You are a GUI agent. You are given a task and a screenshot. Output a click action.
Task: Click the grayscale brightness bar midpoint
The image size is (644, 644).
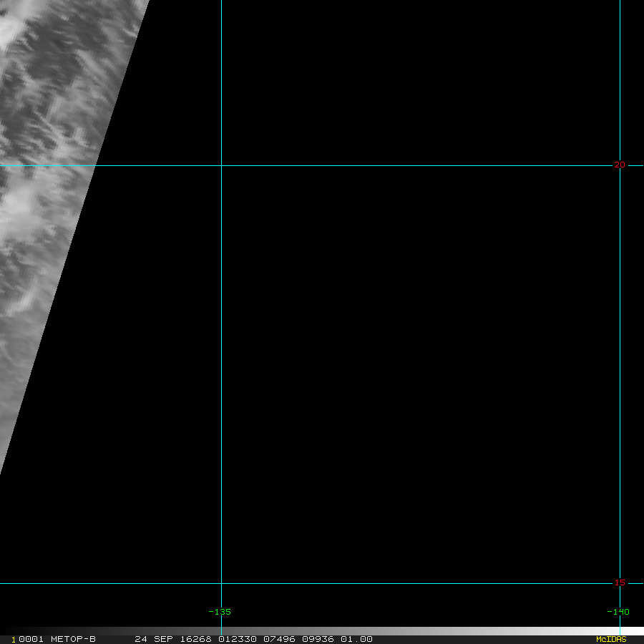coord(322,631)
